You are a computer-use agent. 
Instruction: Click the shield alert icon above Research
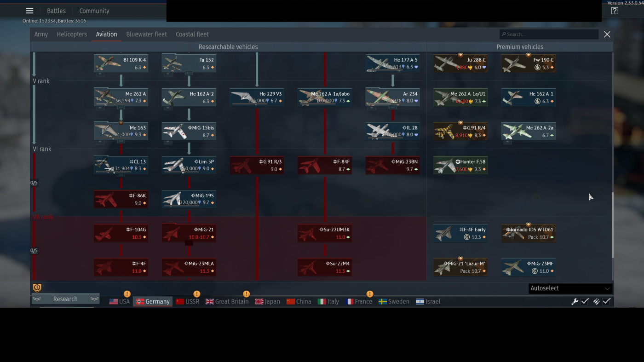(x=37, y=288)
